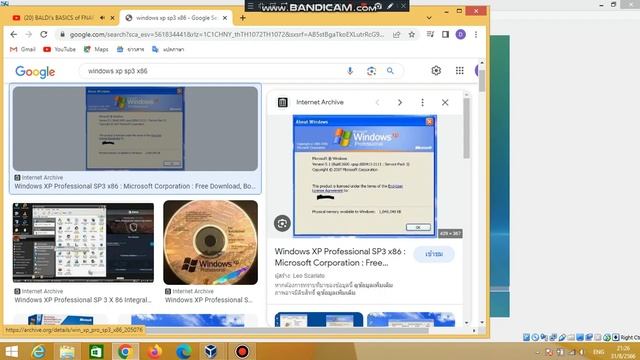640x360 pixels.
Task: Launch Firefox from the taskbar
Action: (x=154, y=351)
